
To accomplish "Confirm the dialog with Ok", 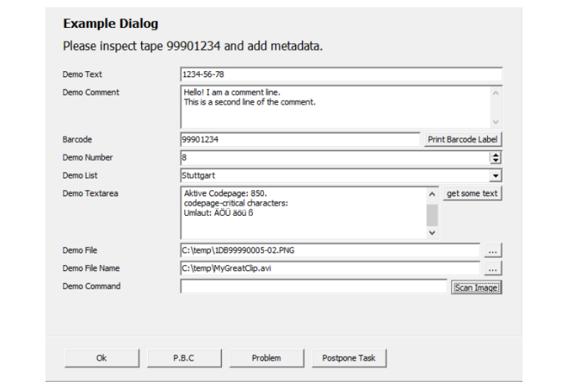I will 101,358.
